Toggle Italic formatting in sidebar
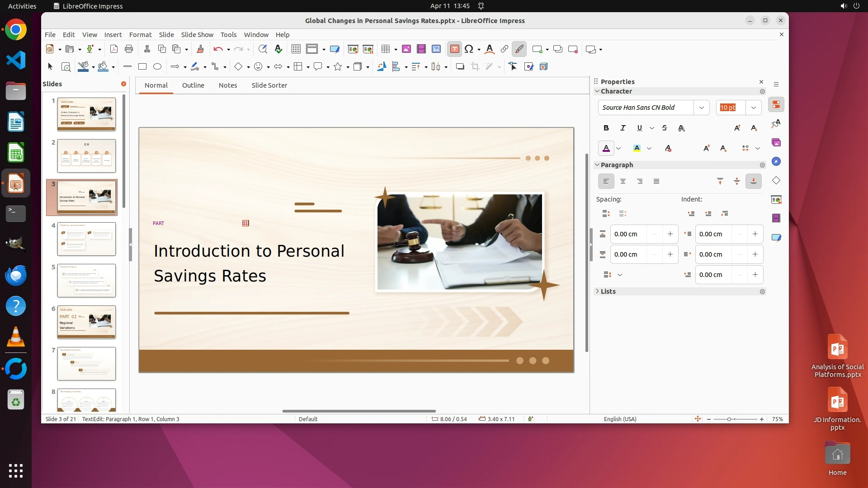Image resolution: width=868 pixels, height=488 pixels. (623, 128)
